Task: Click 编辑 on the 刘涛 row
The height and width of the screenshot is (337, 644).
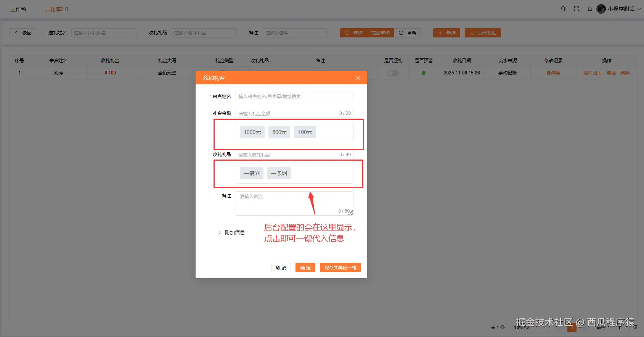Action: [x=611, y=73]
